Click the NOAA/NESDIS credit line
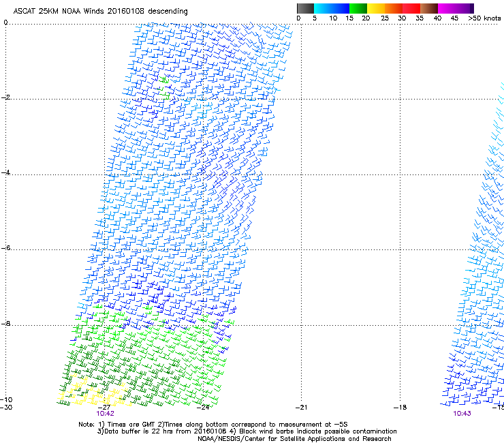Image resolution: width=504 pixels, height=443 pixels. 294,439
